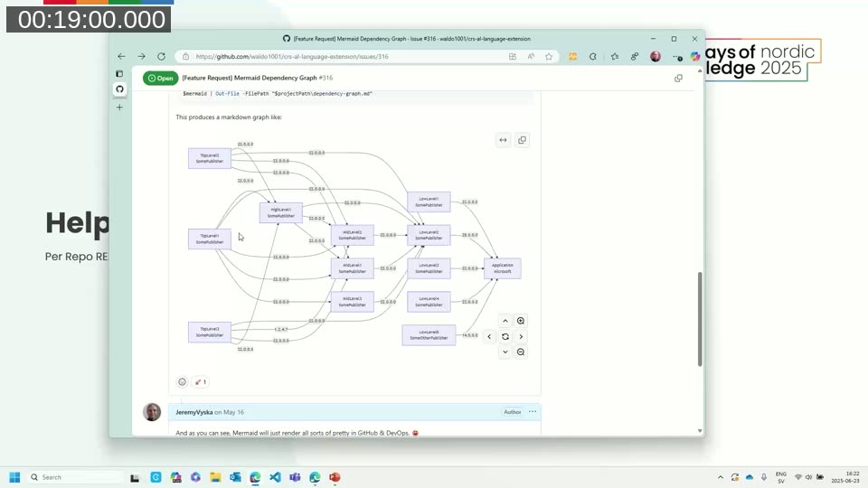This screenshot has height=488, width=868.
Task: Click the green Open issue status badge
Action: click(x=161, y=78)
